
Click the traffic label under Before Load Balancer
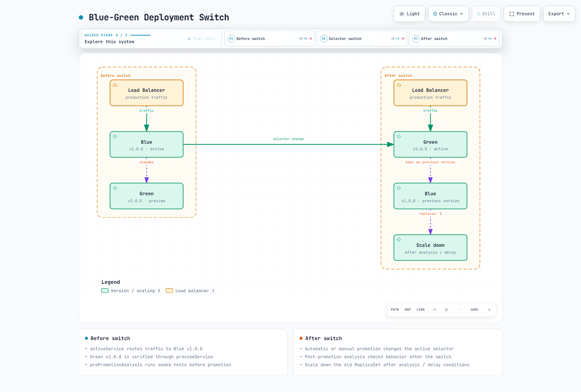(147, 111)
